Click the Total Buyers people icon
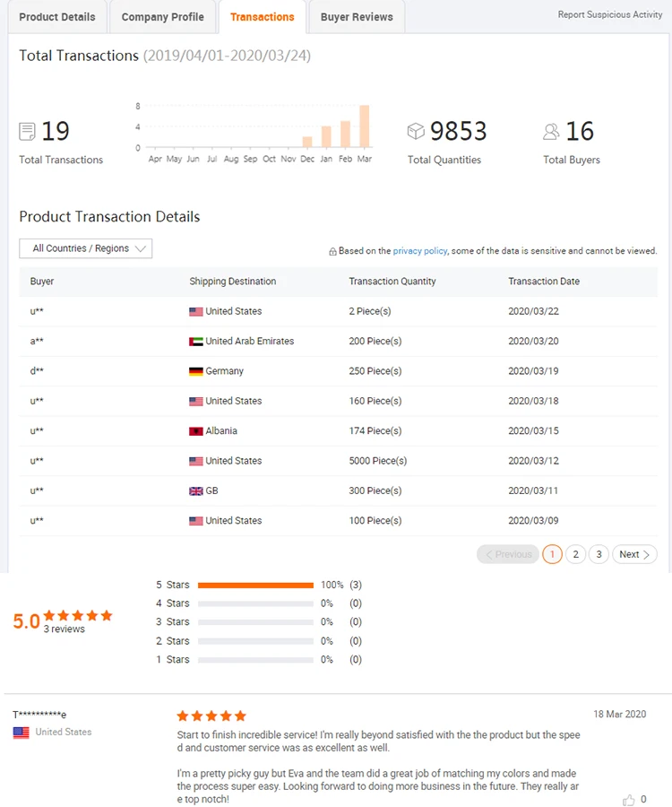 click(551, 132)
